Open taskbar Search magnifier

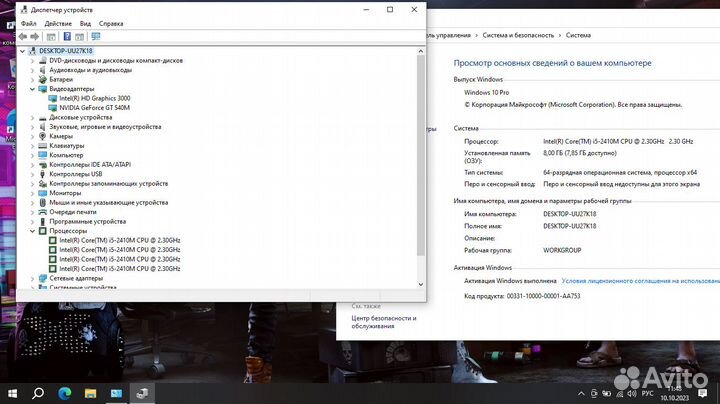[38, 393]
